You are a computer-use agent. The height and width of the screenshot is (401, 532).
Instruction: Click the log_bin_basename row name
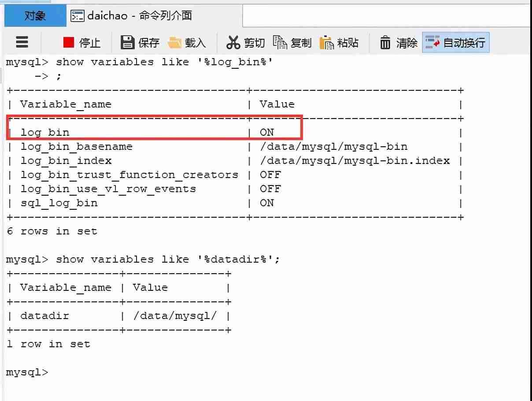coord(77,146)
